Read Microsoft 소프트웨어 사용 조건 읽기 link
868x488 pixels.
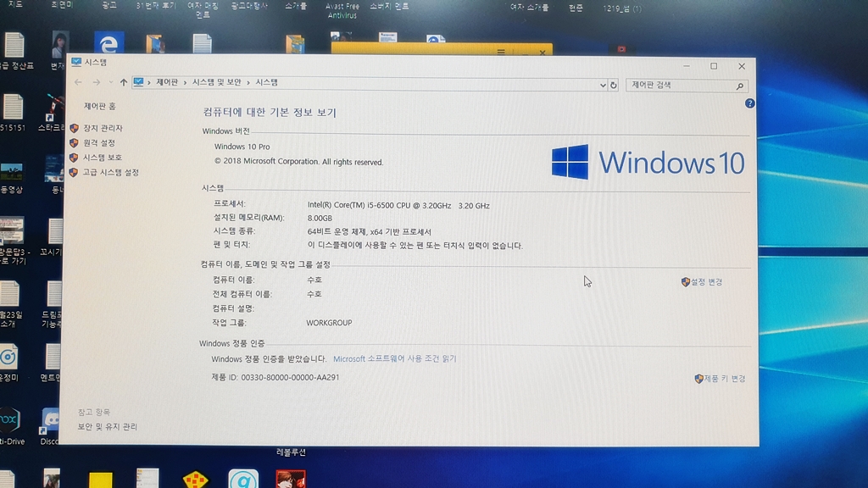pos(395,358)
